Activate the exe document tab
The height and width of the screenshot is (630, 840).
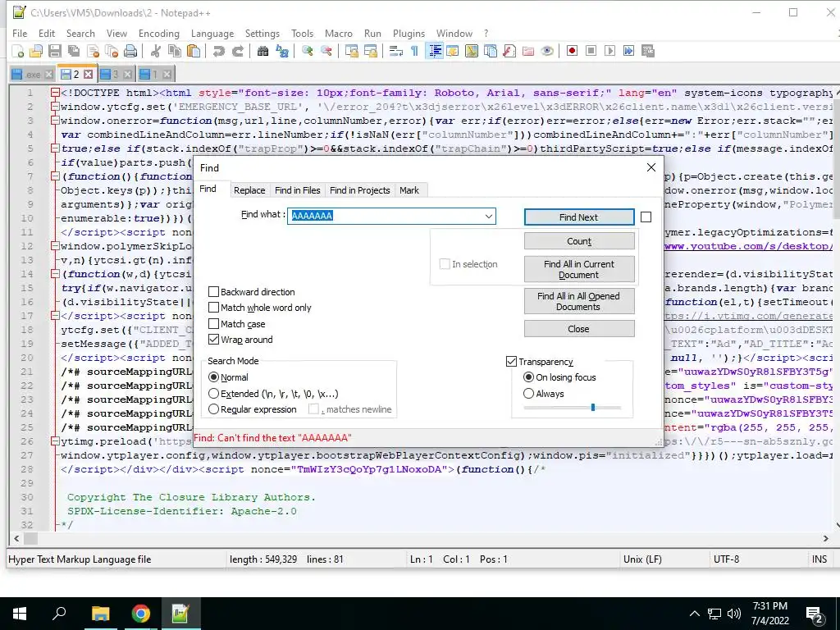[x=33, y=75]
